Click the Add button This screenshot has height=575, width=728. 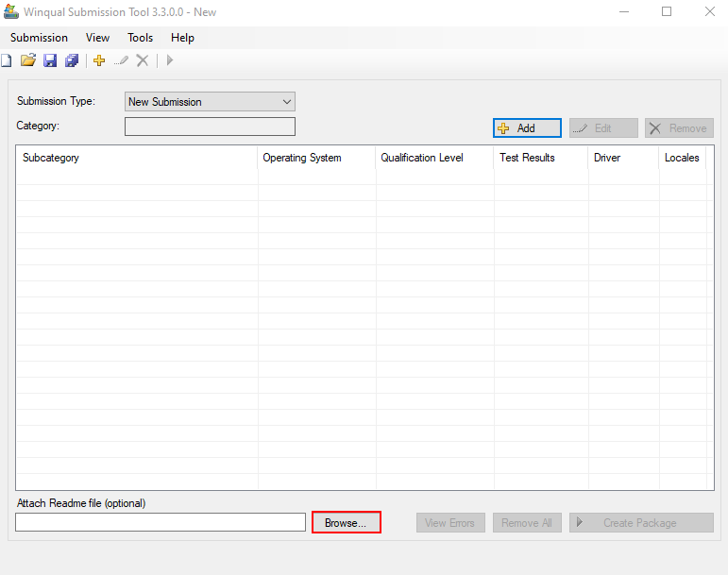coord(527,128)
